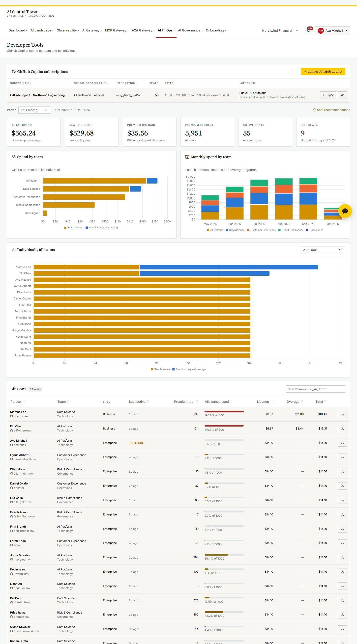The image size is (357, 644).
Task: Open Seat recommendations link
Action: 331,110
